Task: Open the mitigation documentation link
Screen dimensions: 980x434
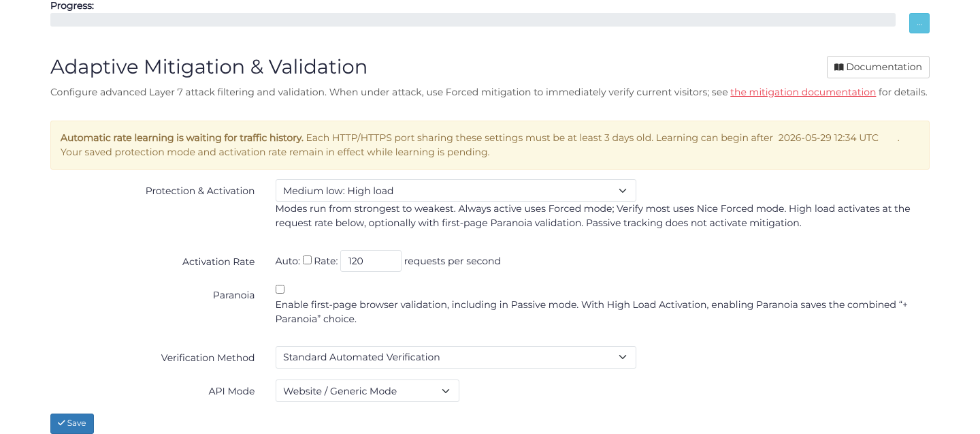Action: [803, 92]
